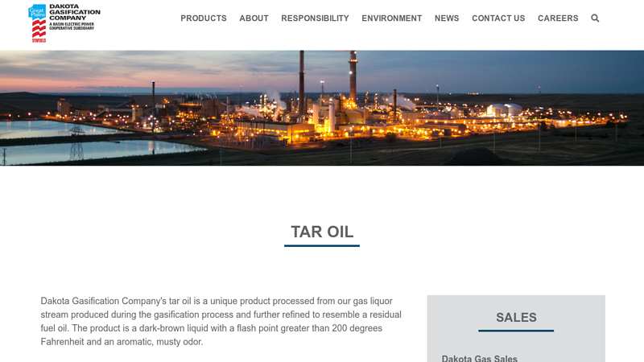Click the Sales sidebar heading
This screenshot has height=362, width=644.
516,317
